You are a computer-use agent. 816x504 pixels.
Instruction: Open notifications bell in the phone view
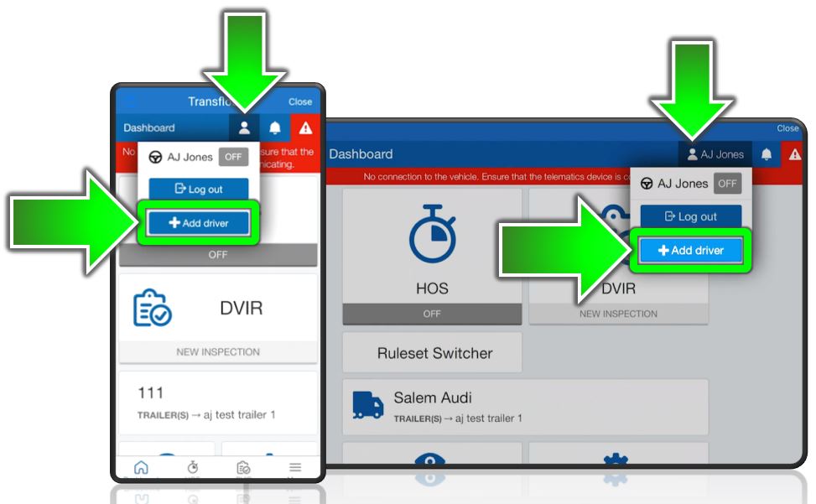275,128
